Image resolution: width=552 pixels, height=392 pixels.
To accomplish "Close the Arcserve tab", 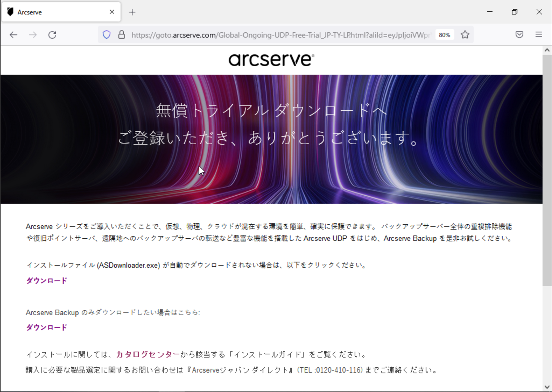I will pyautogui.click(x=112, y=12).
